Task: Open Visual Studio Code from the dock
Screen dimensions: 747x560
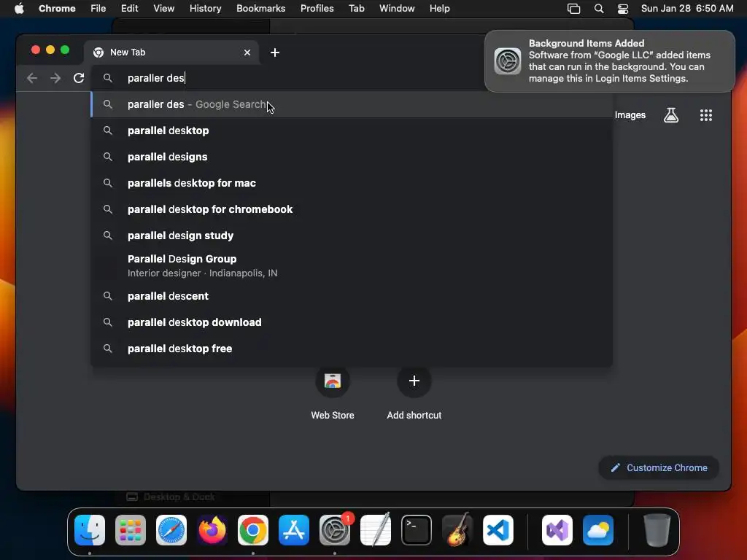Action: tap(498, 530)
